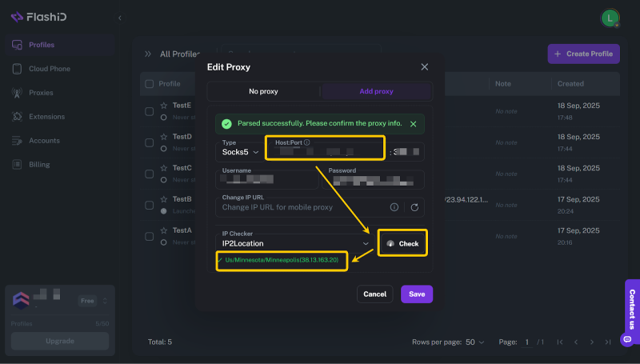Switch to the No proxy tab
The image size is (640, 364).
pos(263,91)
